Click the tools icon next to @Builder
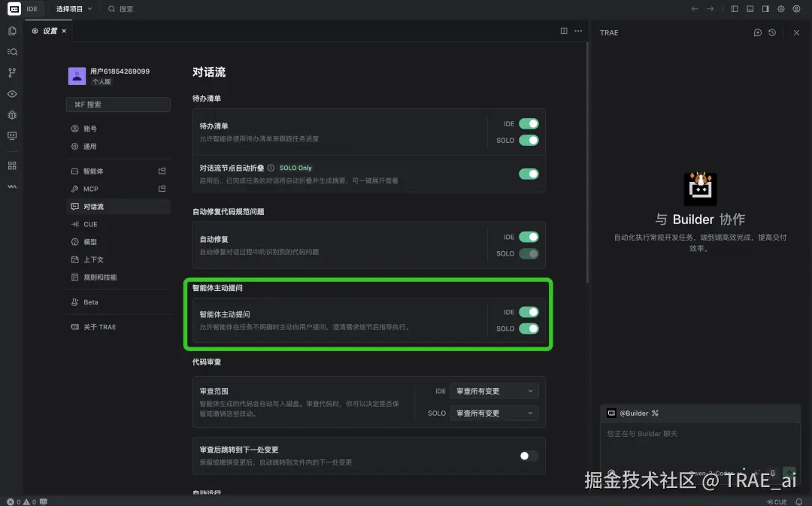Viewport: 812px width, 506px height. (655, 413)
